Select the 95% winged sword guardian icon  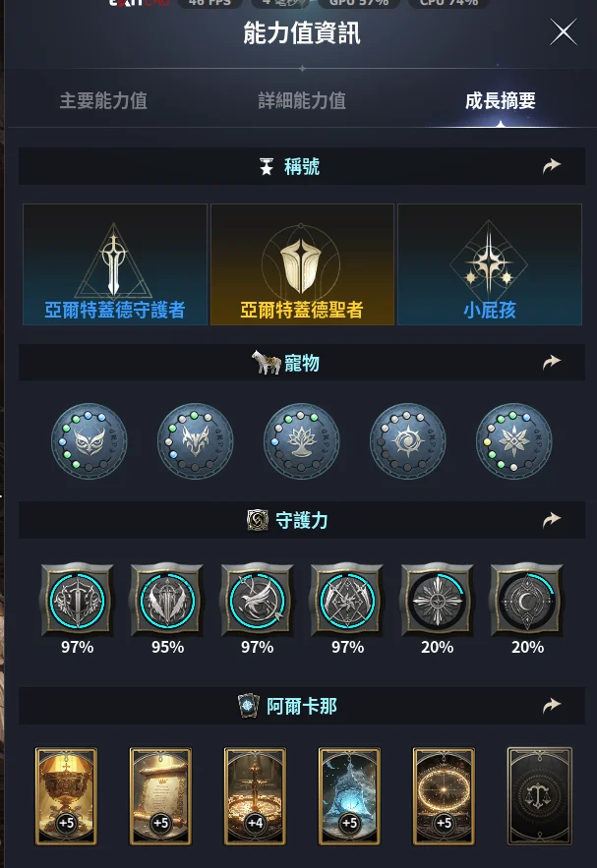167,599
